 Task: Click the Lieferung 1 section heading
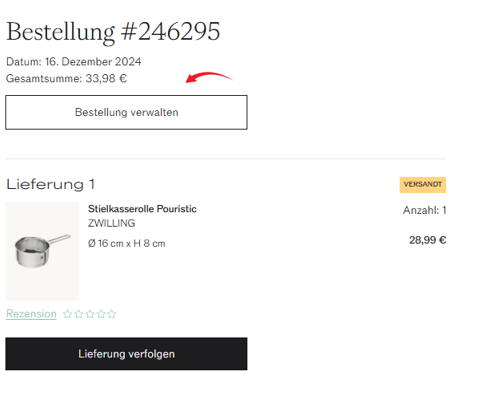[50, 184]
